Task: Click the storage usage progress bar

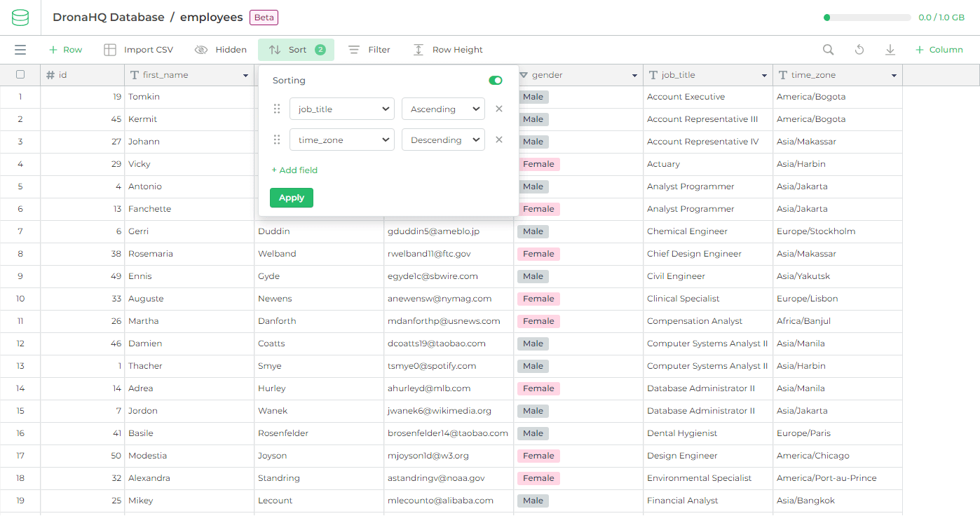Action: point(867,18)
